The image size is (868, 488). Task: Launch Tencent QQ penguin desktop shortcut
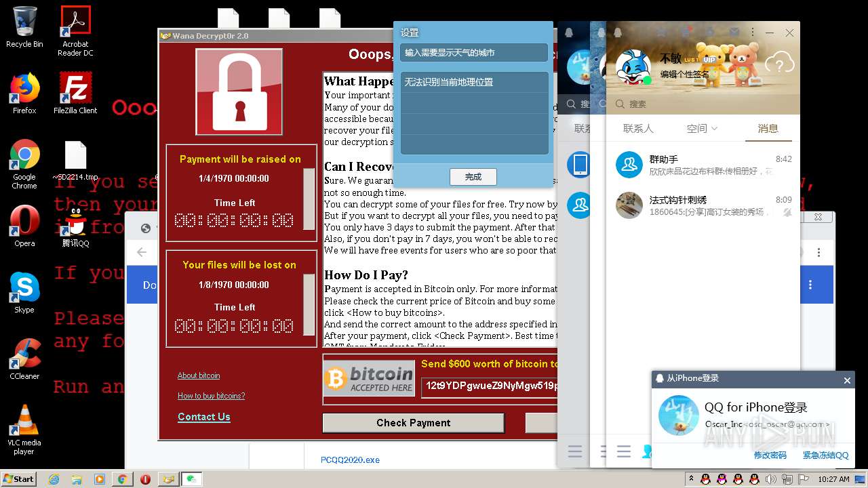click(x=75, y=227)
